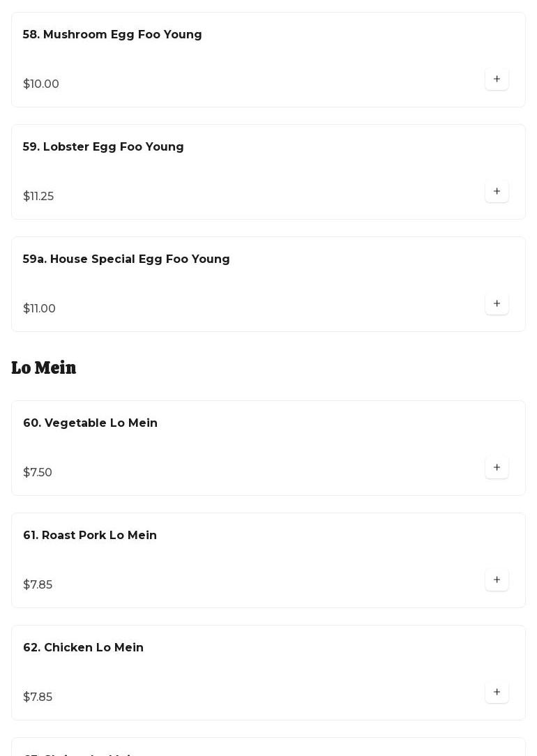Add Mushroom Egg Foo Young to order
Viewport: 537px width, 756px height.
click(497, 80)
